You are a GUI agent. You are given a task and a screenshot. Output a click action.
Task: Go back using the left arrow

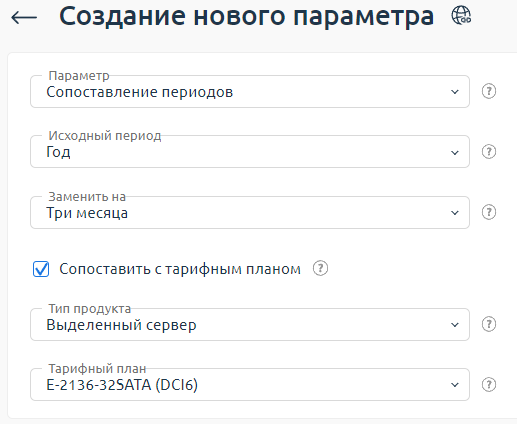24,17
